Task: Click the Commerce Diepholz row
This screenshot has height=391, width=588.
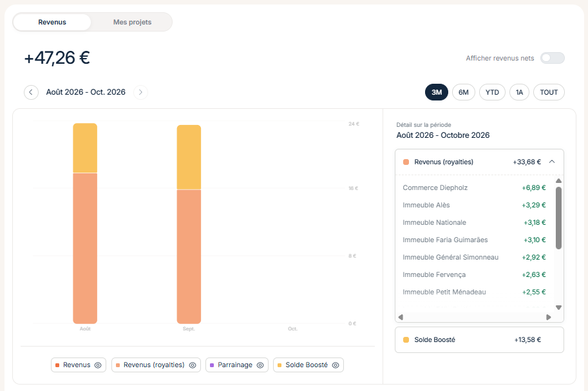Action: tap(474, 187)
